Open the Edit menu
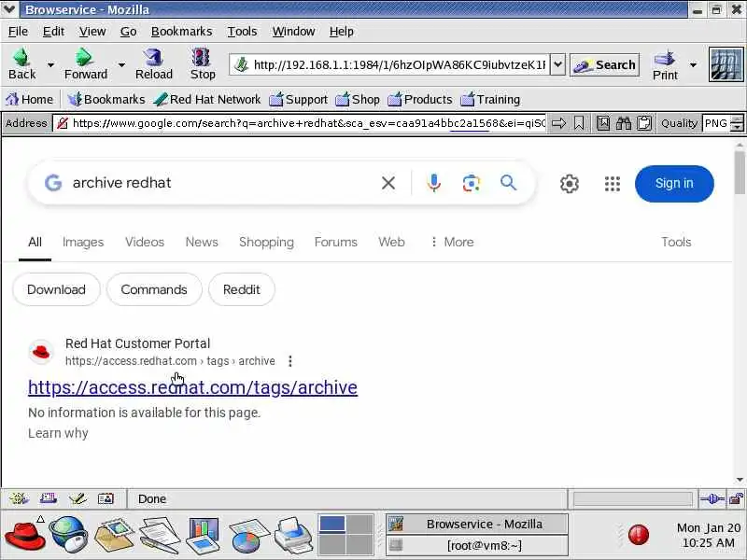Screen dimensions: 747x560 pos(53,32)
